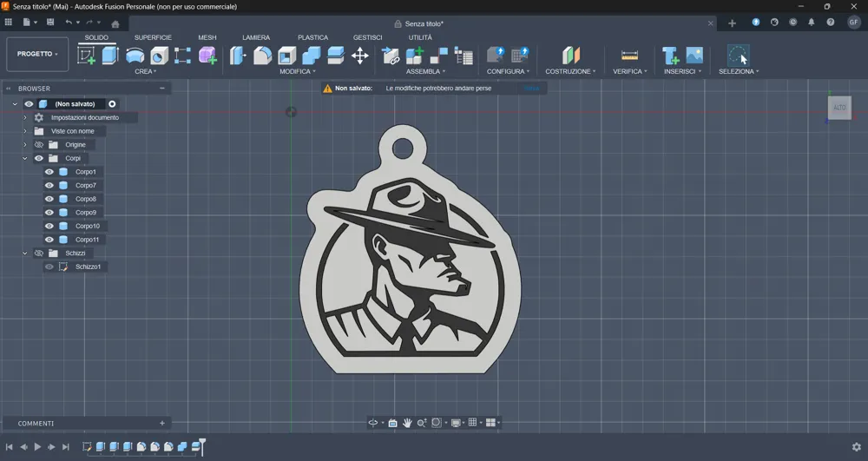Open the Measure ruler tool
This screenshot has height=461, width=868.
pos(629,56)
